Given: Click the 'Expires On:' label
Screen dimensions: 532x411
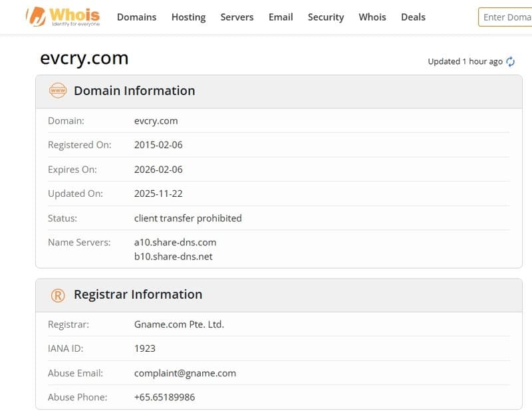Looking at the screenshot, I should (72, 170).
